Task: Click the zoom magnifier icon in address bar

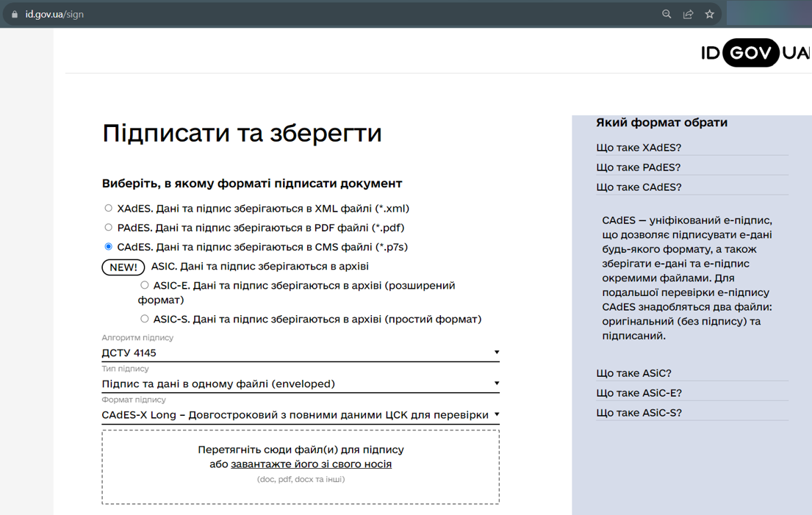Action: [667, 15]
